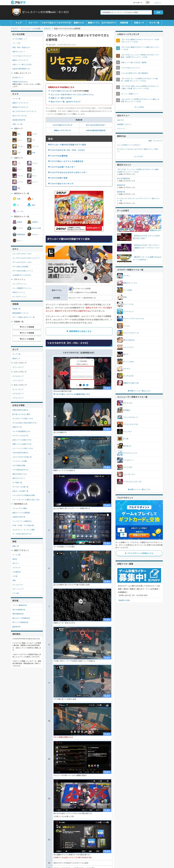Open the 交換コード navigation tab

(139, 23)
